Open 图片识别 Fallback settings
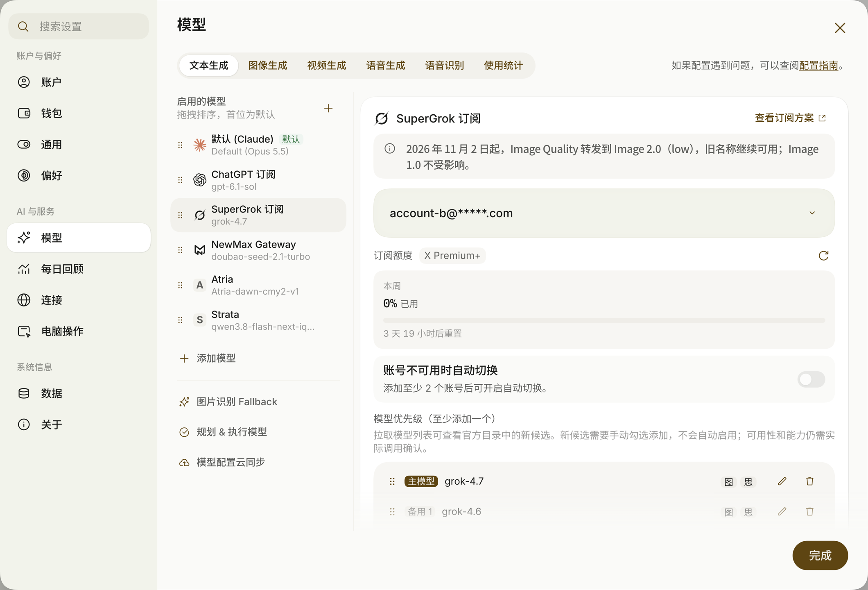868x590 pixels. [x=228, y=402]
